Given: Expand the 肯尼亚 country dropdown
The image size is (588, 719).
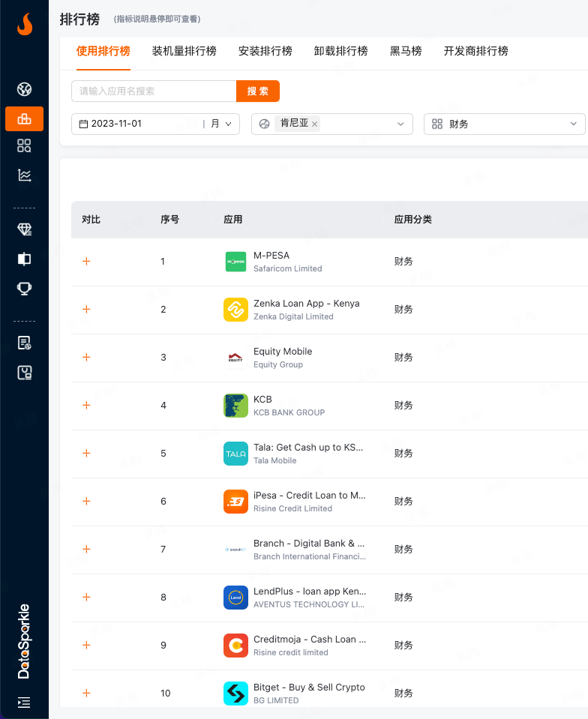Looking at the screenshot, I should pos(400,124).
